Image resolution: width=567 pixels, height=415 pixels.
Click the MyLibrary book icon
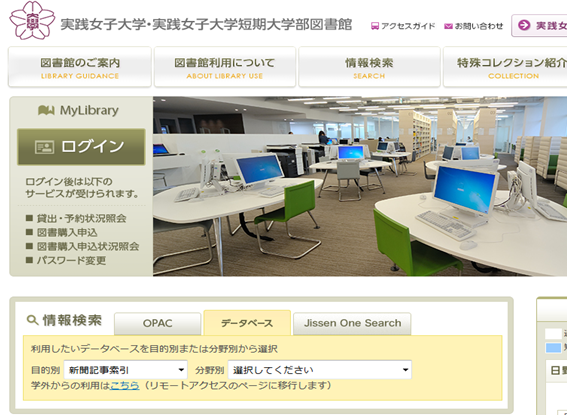pyautogui.click(x=46, y=110)
